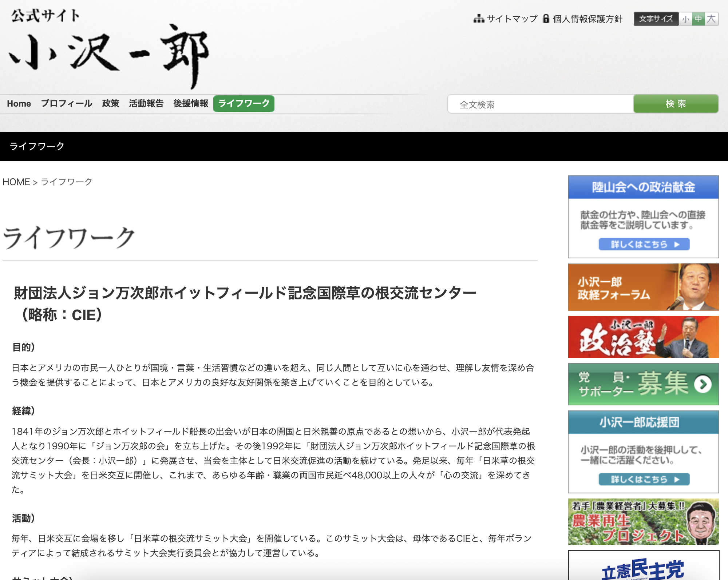
Task: Click 詳しくはこちら under 陸山会への政治献金
Action: [x=644, y=244]
